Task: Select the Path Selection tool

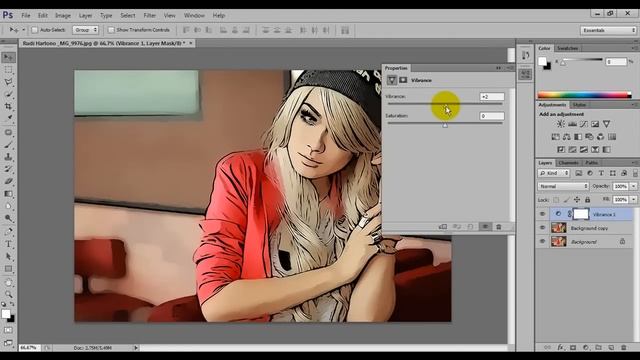Action: pyautogui.click(x=9, y=256)
